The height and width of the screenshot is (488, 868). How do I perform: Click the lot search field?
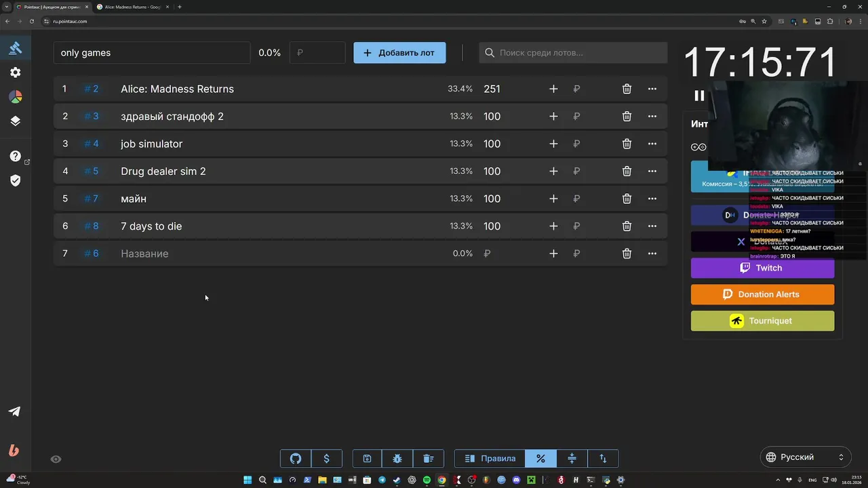coord(573,53)
